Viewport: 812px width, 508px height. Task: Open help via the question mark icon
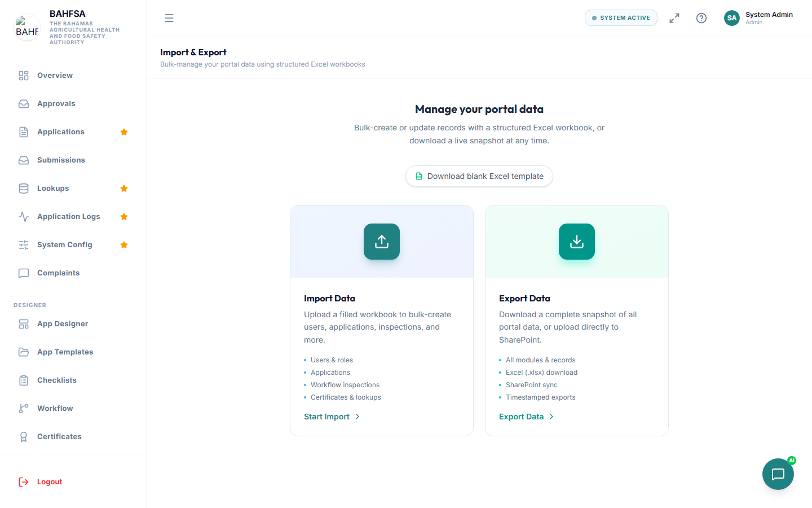701,18
